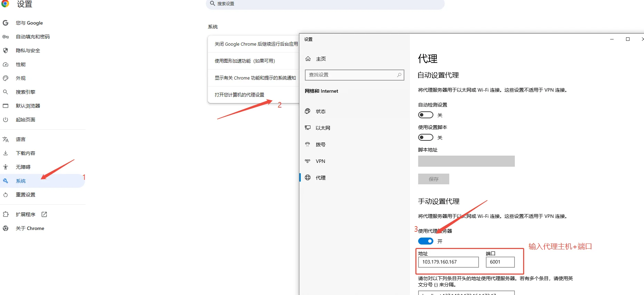
Task: Click the browser window icon for 默认浏览器
Action: pos(6,106)
